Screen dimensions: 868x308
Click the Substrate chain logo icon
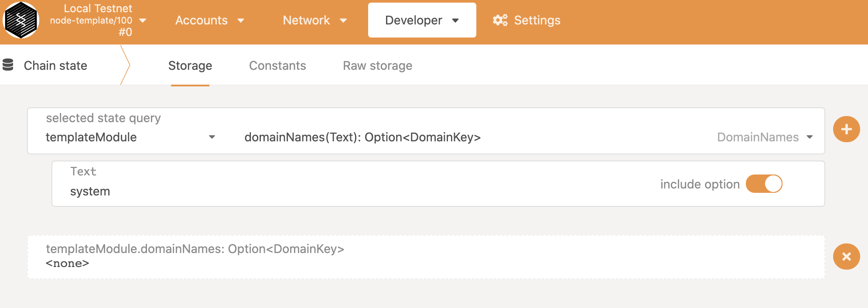(x=21, y=20)
